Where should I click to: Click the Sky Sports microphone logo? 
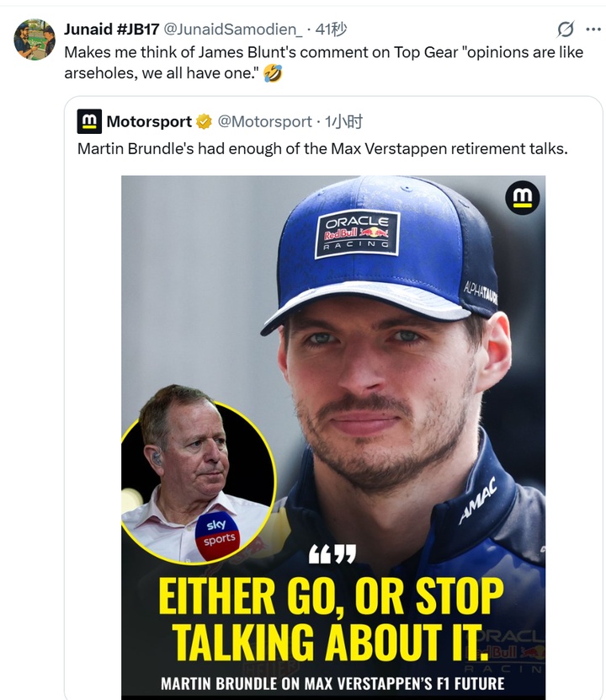tap(217, 533)
